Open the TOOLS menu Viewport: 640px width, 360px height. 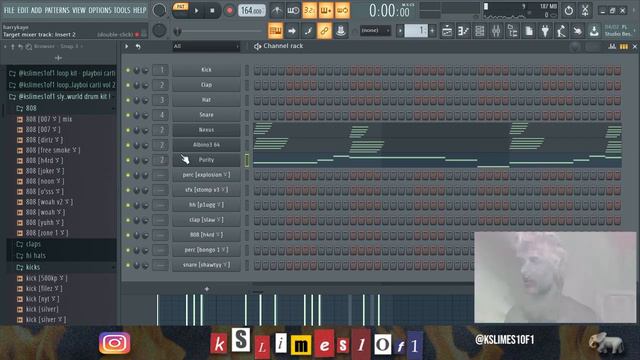click(122, 10)
